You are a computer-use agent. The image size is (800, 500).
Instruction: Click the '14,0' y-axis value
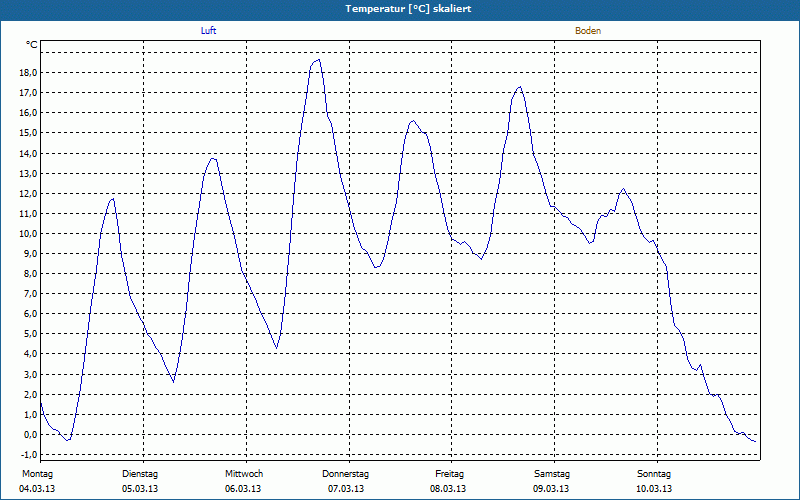(x=28, y=153)
